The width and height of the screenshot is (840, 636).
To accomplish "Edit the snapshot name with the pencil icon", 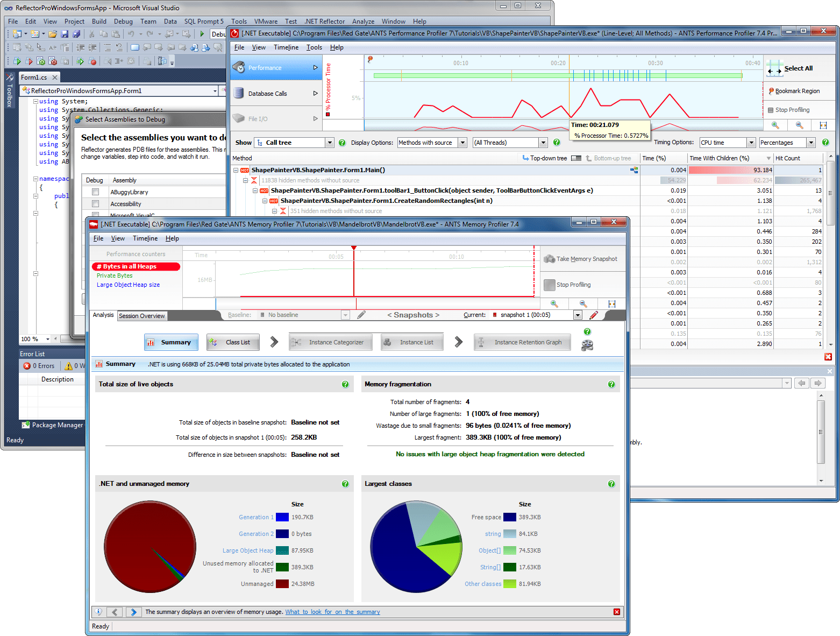I will [594, 315].
